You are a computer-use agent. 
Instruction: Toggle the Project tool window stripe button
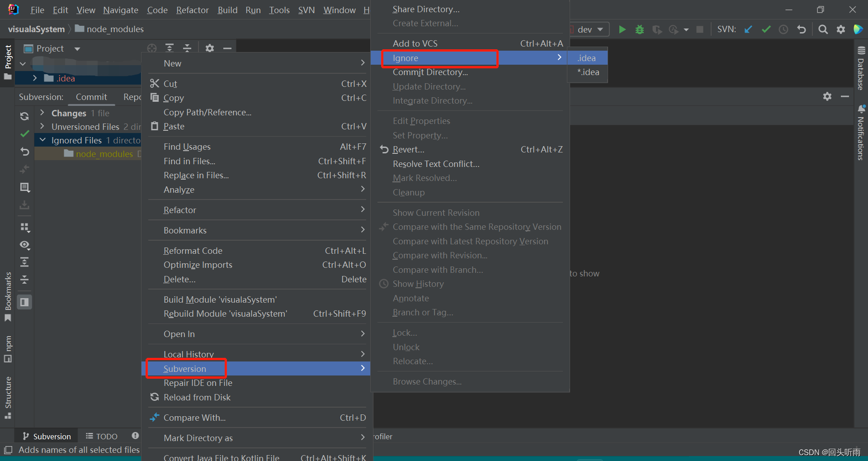tap(8, 62)
